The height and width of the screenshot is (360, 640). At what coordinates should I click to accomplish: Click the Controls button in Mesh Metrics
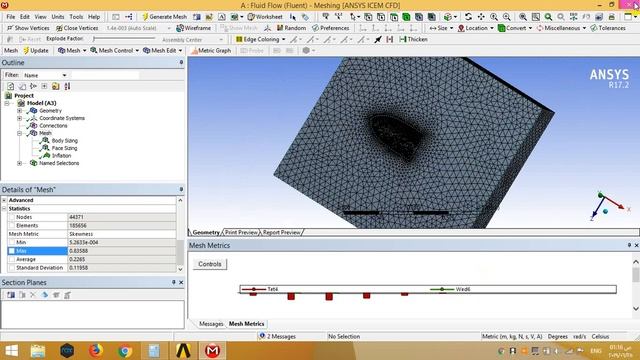[x=210, y=264]
